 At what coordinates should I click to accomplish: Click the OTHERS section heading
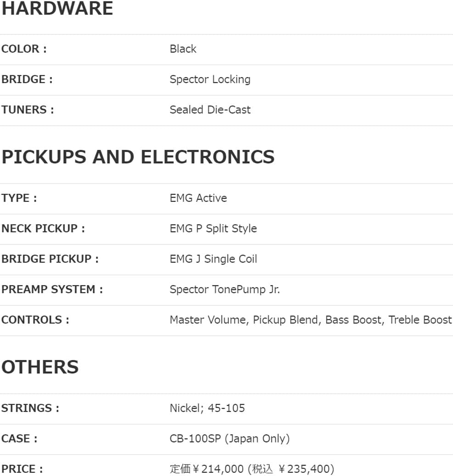coord(40,367)
